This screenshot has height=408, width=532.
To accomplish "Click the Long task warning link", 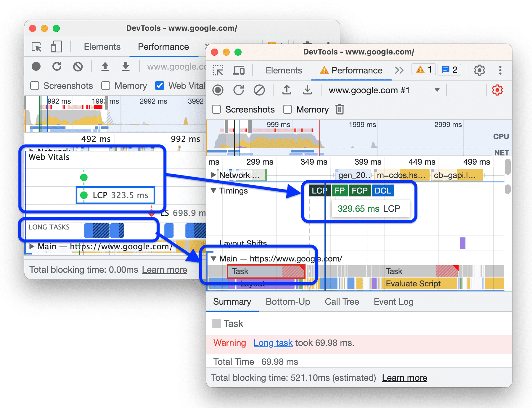I will pos(273,343).
